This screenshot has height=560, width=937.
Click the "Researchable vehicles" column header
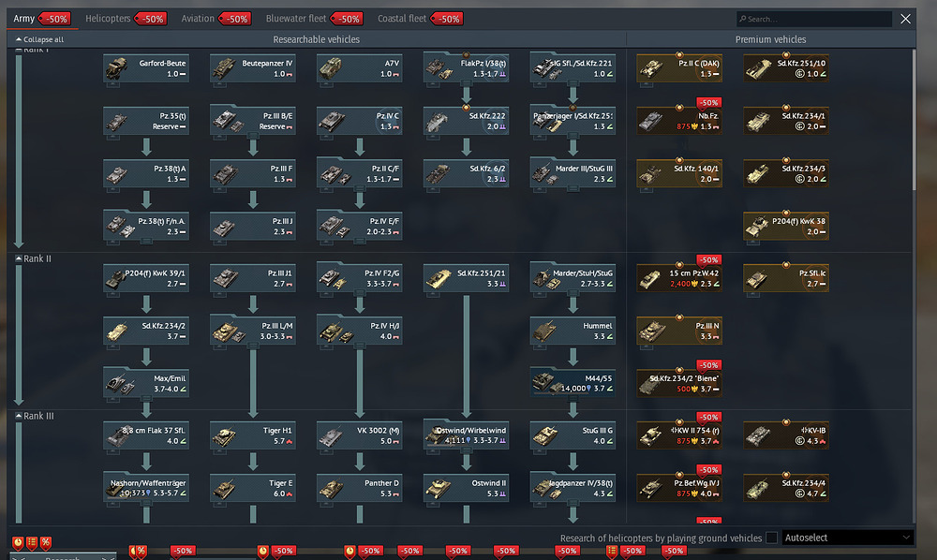(x=316, y=39)
